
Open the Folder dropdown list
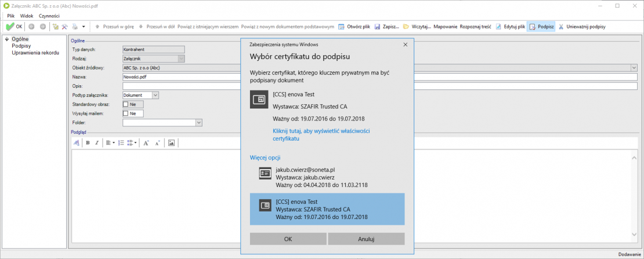tap(198, 123)
